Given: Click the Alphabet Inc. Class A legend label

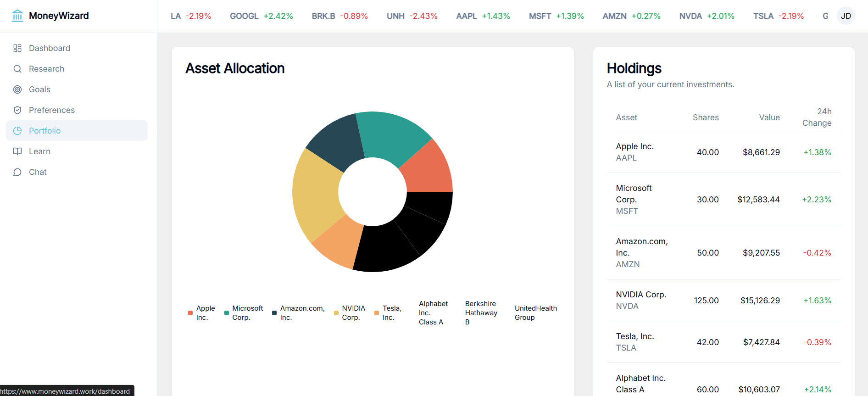Looking at the screenshot, I should click(x=433, y=313).
